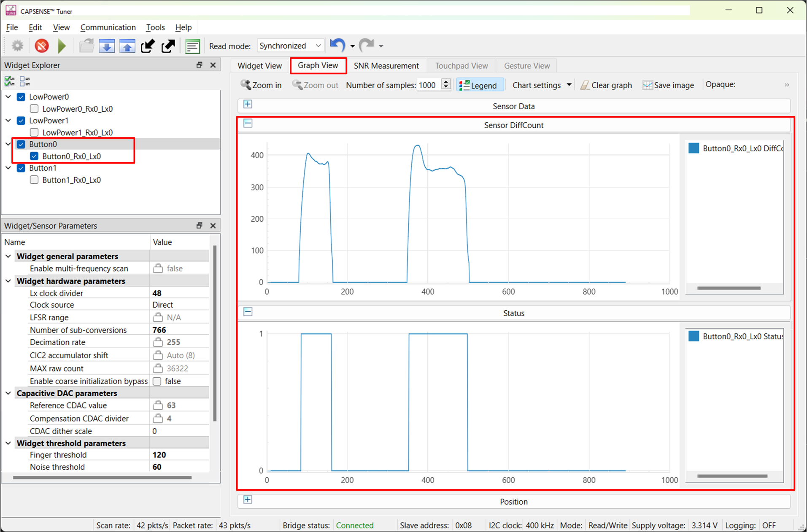This screenshot has height=532, width=807.
Task: Open the Tools menu
Action: (155, 27)
